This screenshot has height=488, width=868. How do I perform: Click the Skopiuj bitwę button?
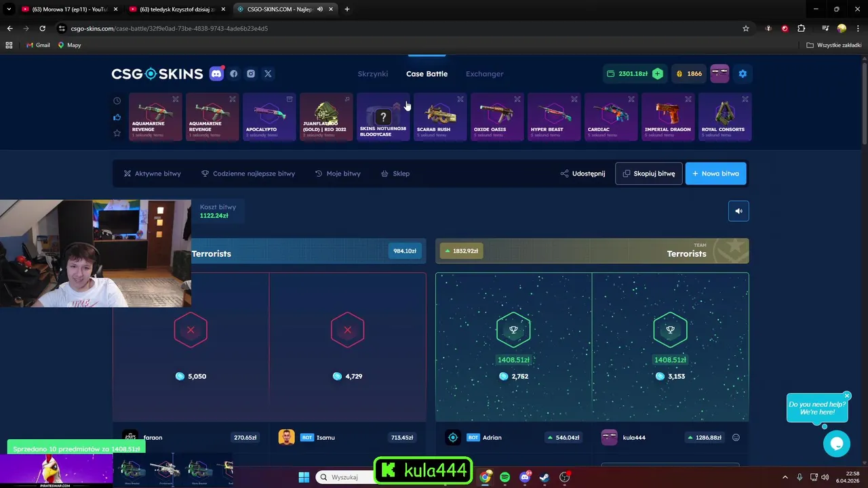(649, 174)
